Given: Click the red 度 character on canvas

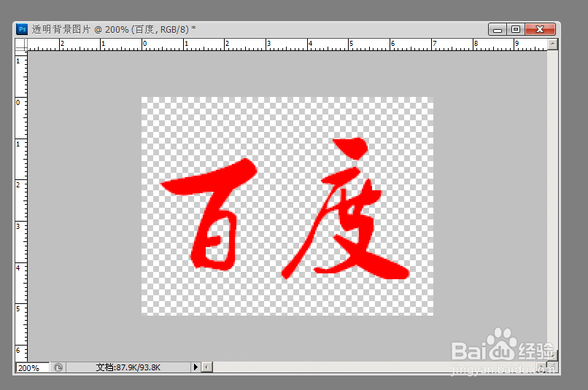Looking at the screenshot, I should (x=346, y=208).
